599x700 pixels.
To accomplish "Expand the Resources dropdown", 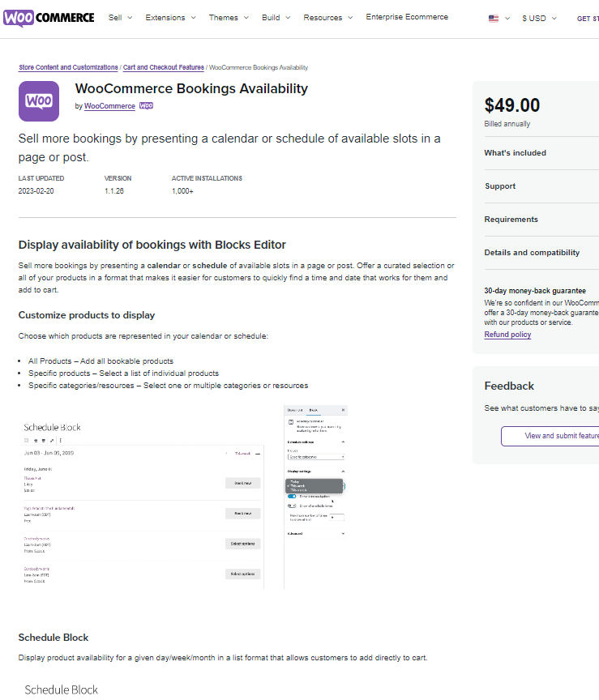I will click(323, 16).
